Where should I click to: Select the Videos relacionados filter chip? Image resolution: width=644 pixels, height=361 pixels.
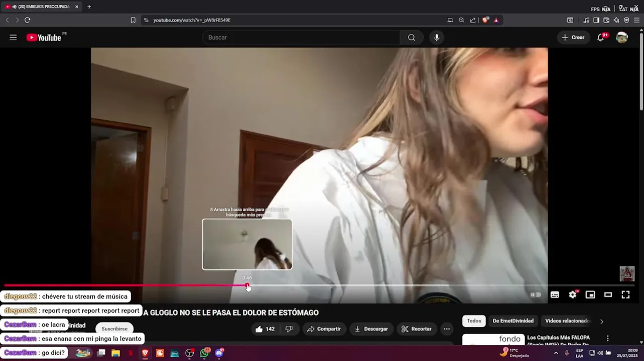tap(567, 321)
